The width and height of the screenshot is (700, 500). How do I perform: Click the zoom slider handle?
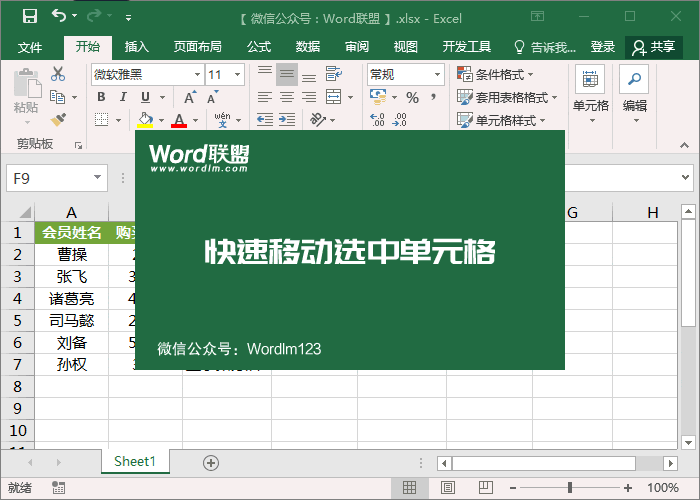point(570,488)
